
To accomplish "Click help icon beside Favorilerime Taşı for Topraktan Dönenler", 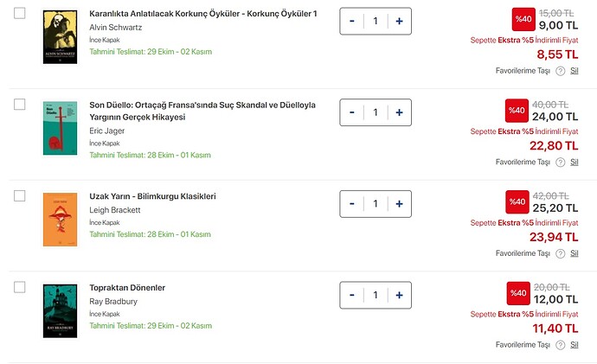I will coord(561,344).
